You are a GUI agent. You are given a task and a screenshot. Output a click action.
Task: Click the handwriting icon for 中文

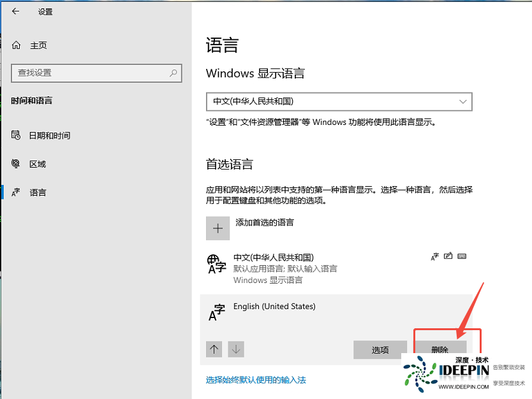448,256
